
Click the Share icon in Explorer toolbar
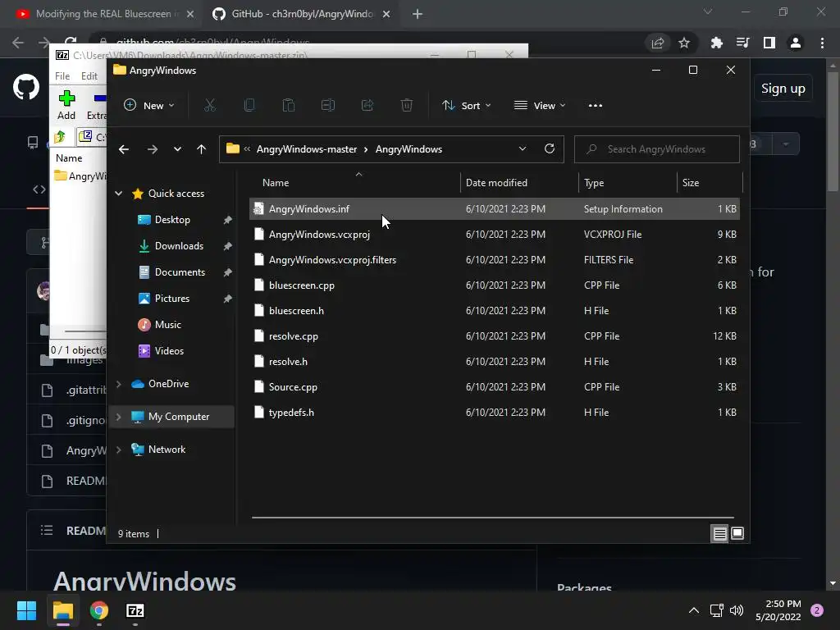point(367,106)
